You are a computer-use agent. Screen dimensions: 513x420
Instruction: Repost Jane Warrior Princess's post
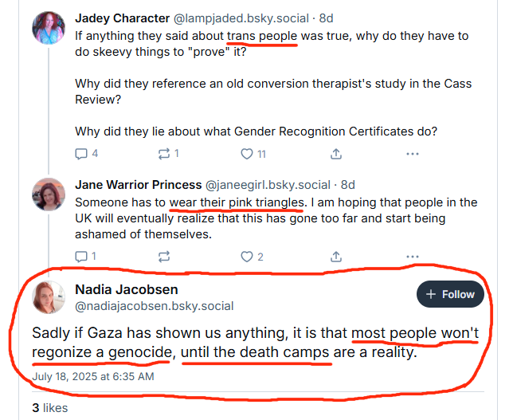click(x=165, y=256)
